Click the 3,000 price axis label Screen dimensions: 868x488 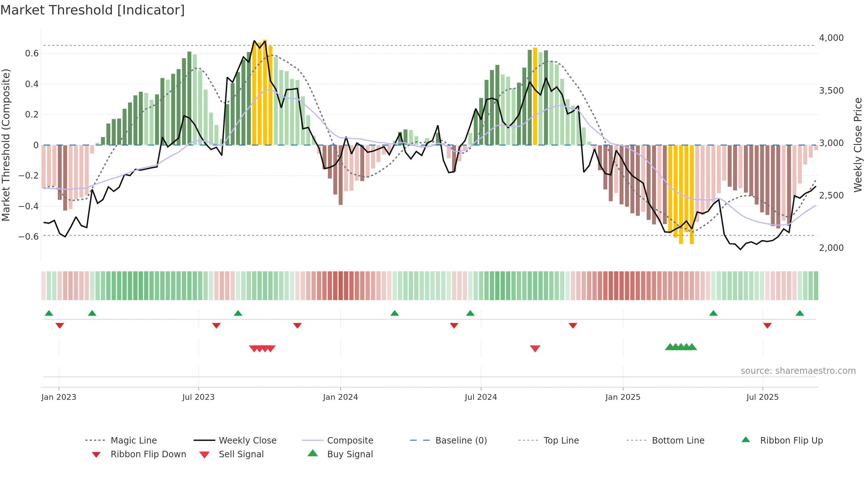831,143
